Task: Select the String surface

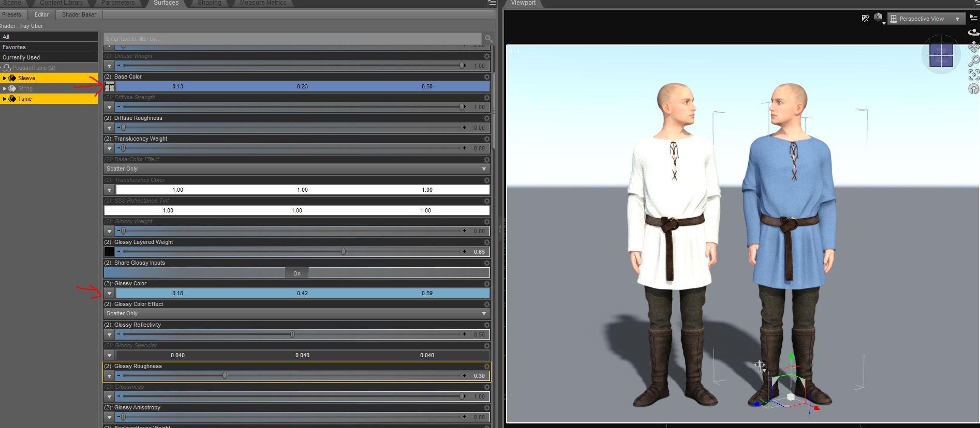Action: [49, 88]
